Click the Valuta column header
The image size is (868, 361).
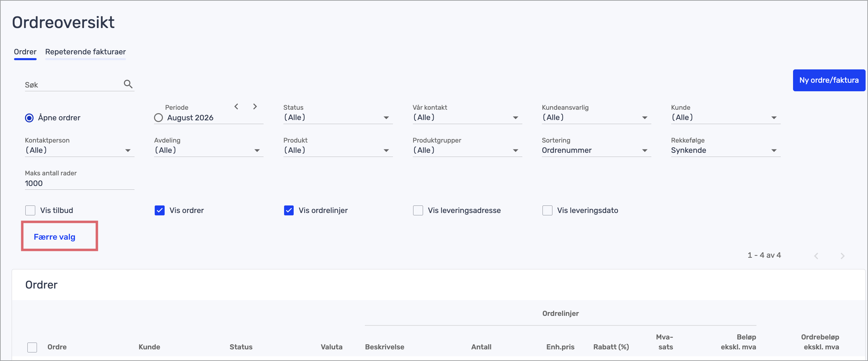coord(331,347)
